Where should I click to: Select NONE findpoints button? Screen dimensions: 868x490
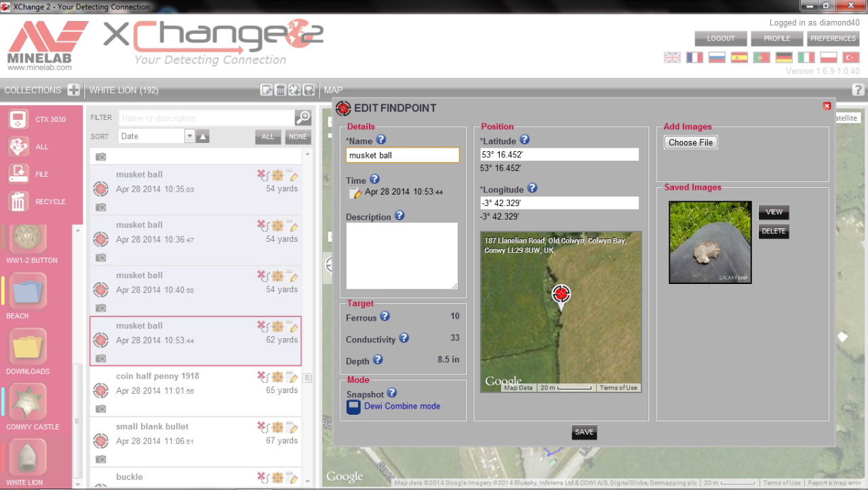297,137
